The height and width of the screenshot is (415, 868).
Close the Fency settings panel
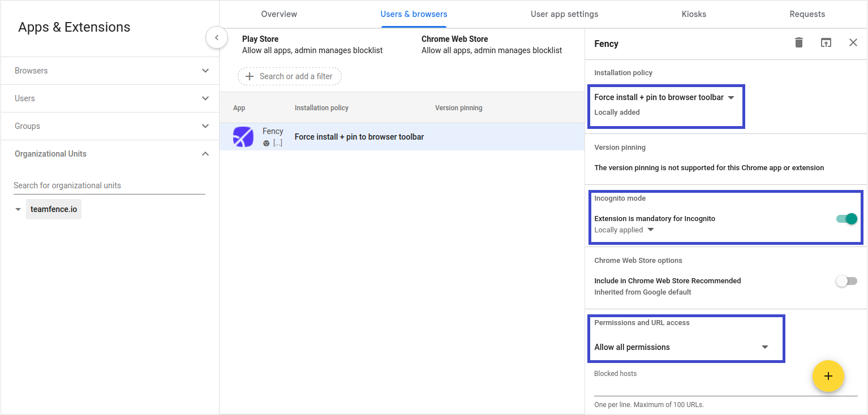tap(853, 42)
